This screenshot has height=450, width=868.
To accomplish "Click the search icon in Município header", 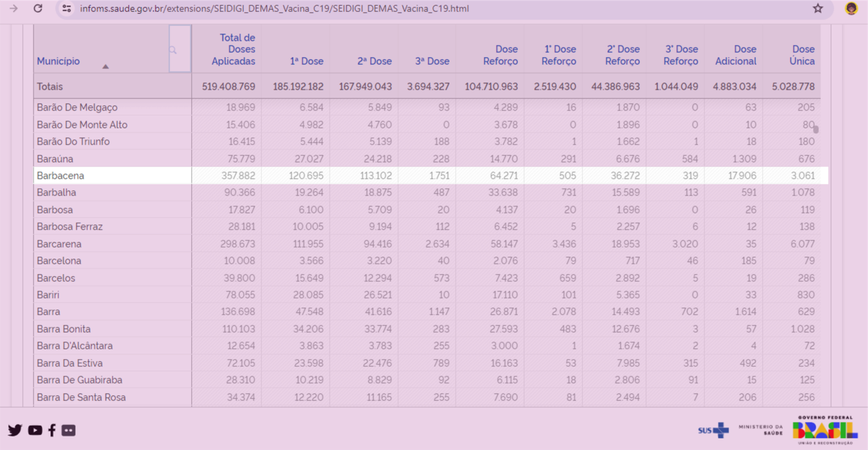I will point(173,50).
